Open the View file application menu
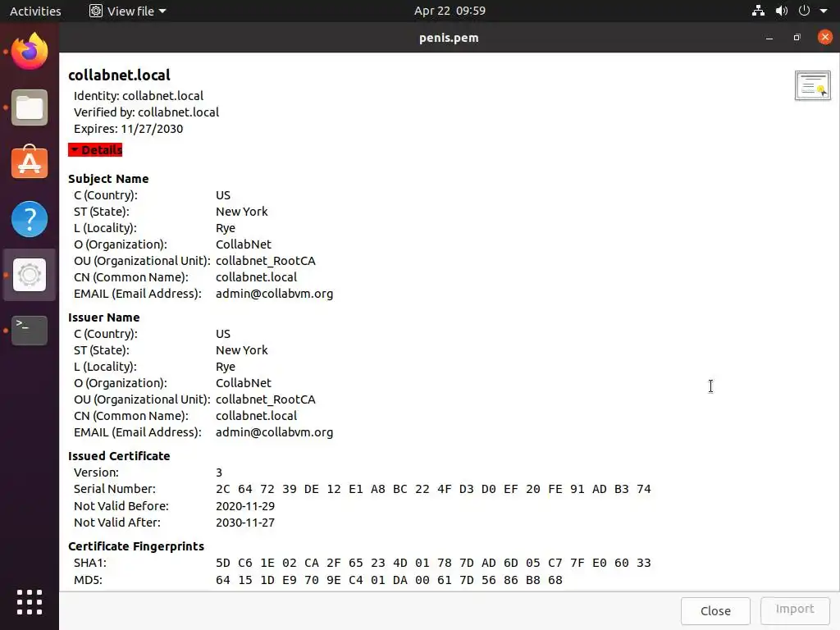The image size is (840, 630). pos(128,11)
